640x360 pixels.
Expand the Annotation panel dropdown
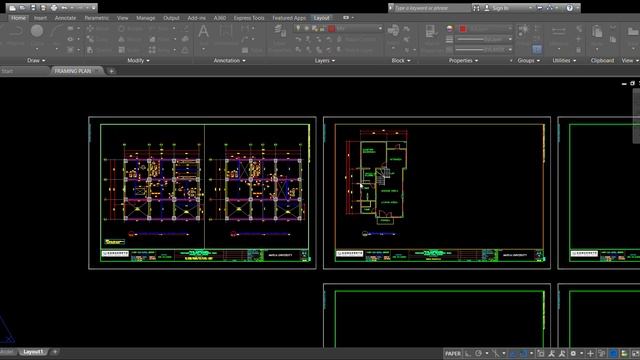(229, 60)
